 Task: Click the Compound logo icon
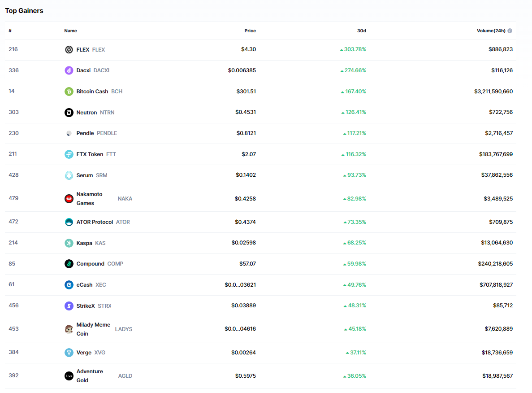[69, 264]
